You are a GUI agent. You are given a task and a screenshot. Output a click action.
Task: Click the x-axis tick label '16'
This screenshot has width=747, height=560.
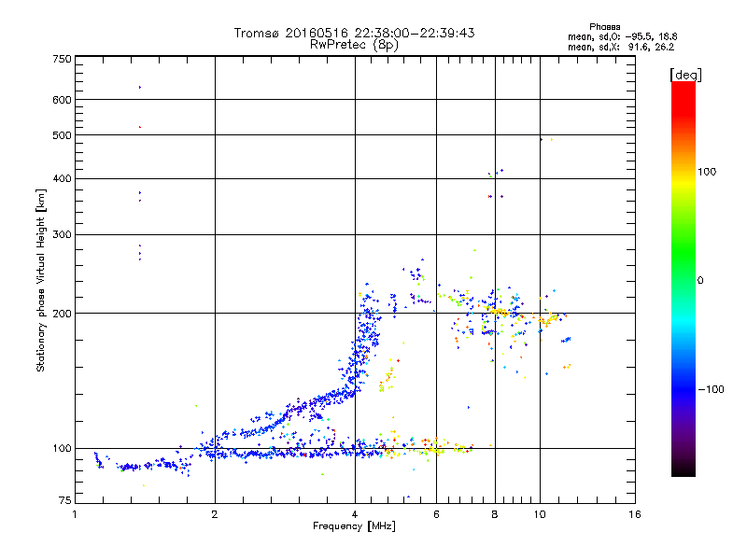(635, 514)
